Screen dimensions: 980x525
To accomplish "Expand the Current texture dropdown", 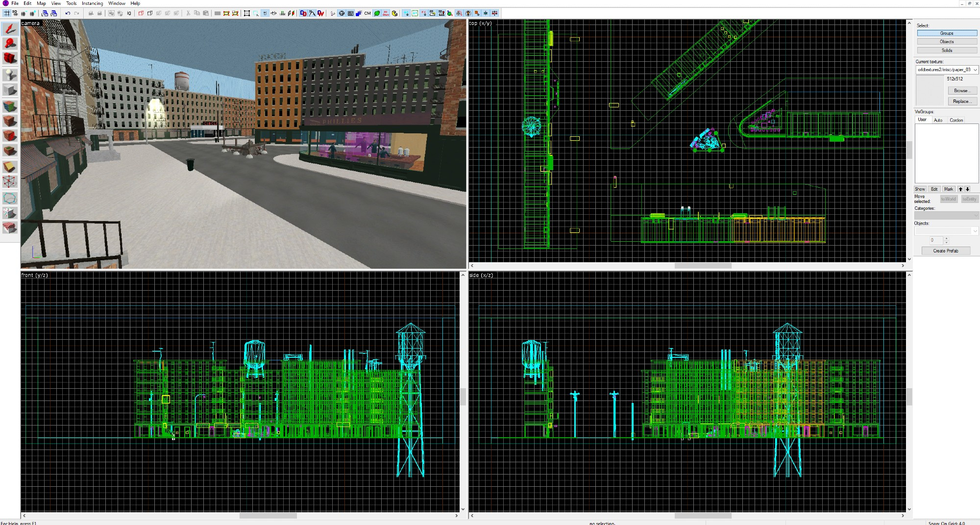I will 975,70.
